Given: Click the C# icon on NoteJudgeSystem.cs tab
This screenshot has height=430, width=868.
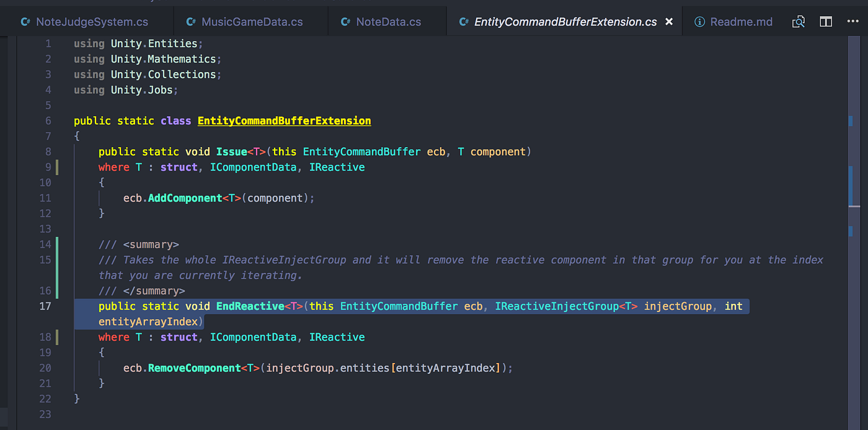Looking at the screenshot, I should 25,21.
